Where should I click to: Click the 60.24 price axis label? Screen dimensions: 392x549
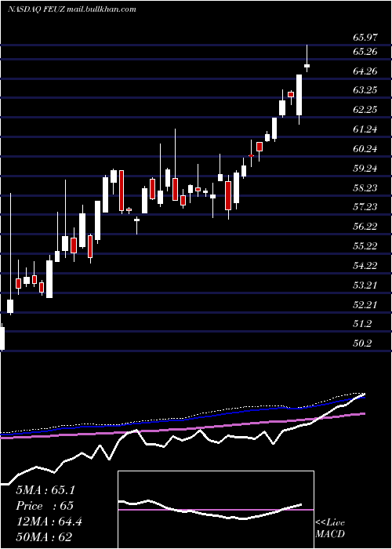tap(365, 149)
